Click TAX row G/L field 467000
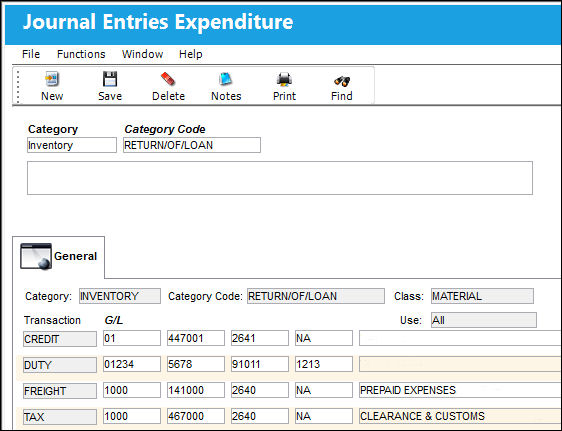This screenshot has width=562, height=431. (196, 416)
